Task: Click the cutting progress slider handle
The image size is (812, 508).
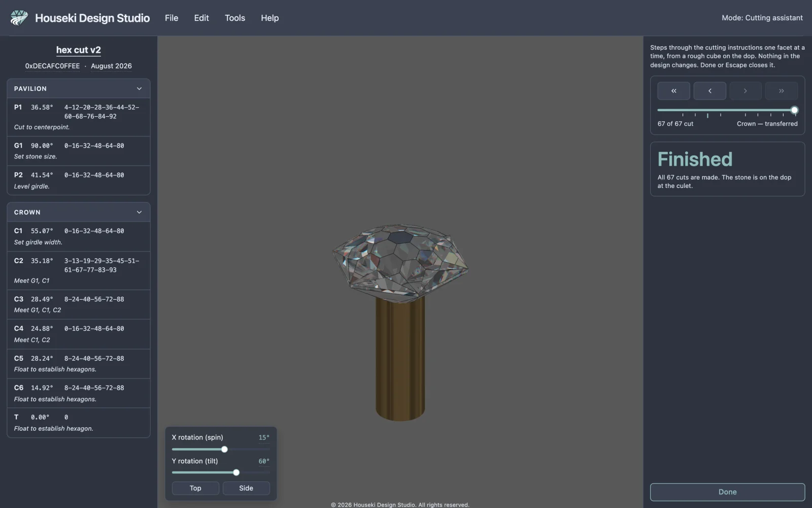Action: point(794,110)
